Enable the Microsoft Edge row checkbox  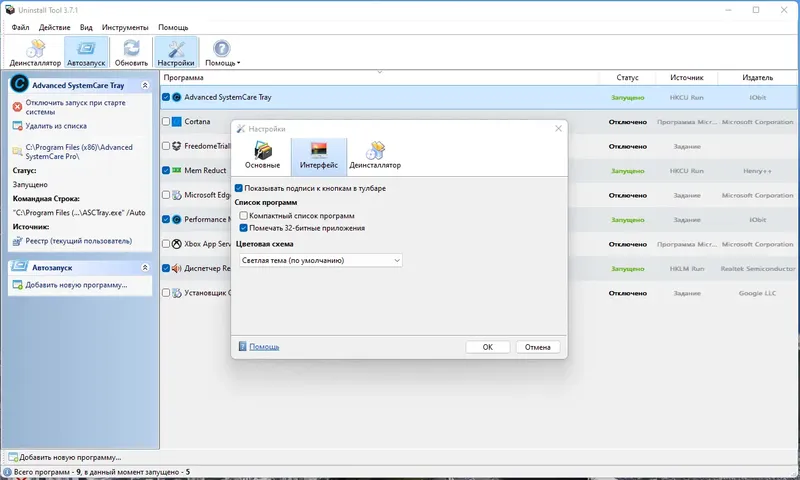(x=166, y=195)
